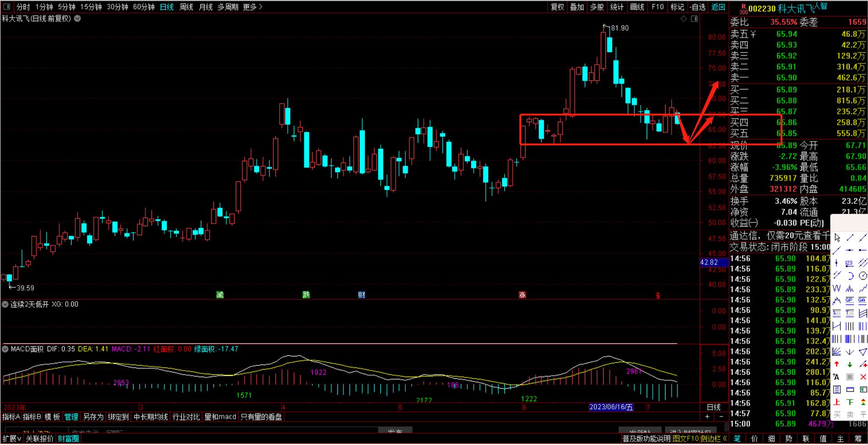
Task: Click the minus zoom-out button near 日线
Action: (721, 417)
